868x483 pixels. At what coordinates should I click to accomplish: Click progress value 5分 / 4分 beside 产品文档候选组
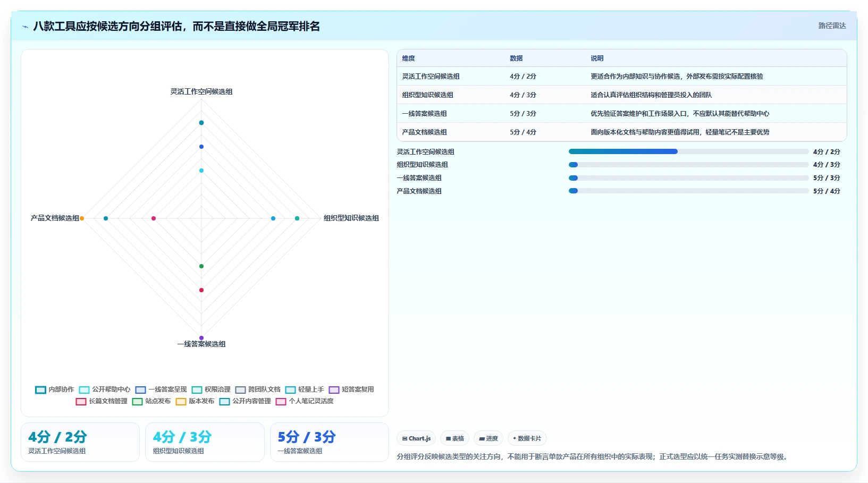click(827, 191)
